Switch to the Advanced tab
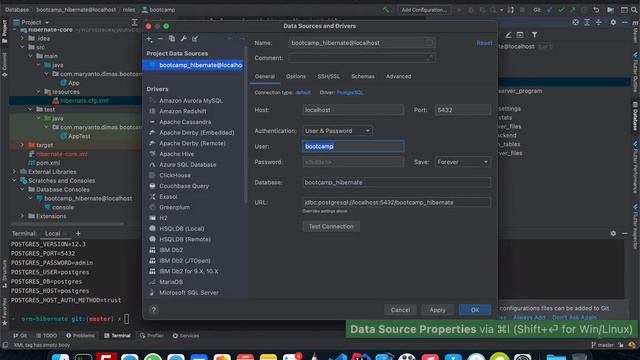 398,76
